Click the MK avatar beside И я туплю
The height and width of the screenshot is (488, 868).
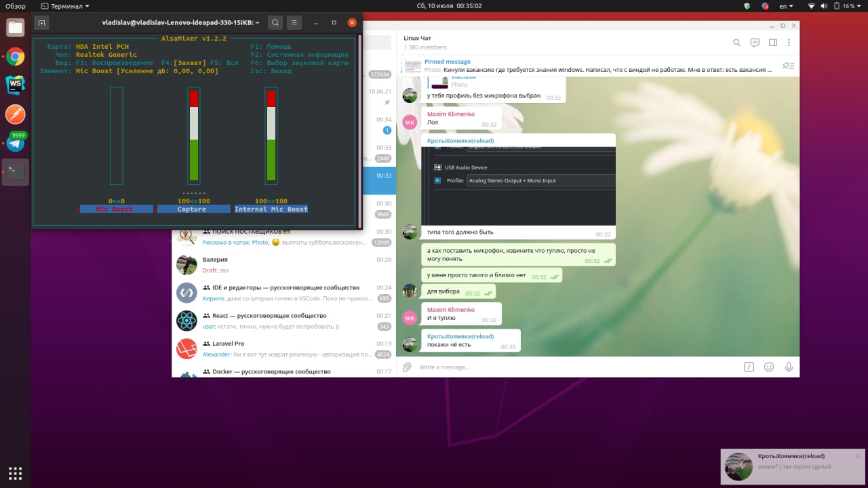pyautogui.click(x=410, y=317)
